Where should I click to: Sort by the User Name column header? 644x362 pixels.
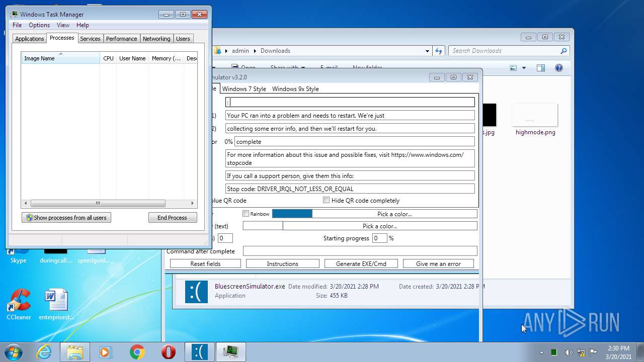tap(132, 58)
